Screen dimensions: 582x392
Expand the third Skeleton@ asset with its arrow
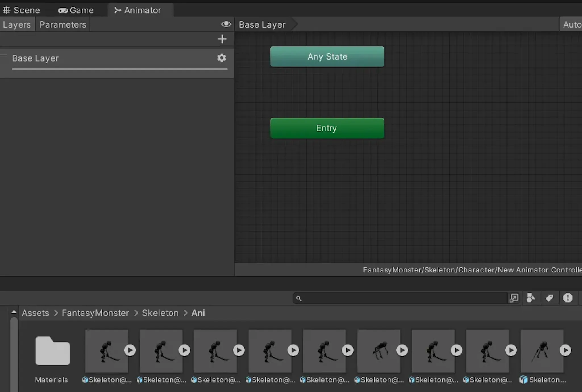coord(239,350)
